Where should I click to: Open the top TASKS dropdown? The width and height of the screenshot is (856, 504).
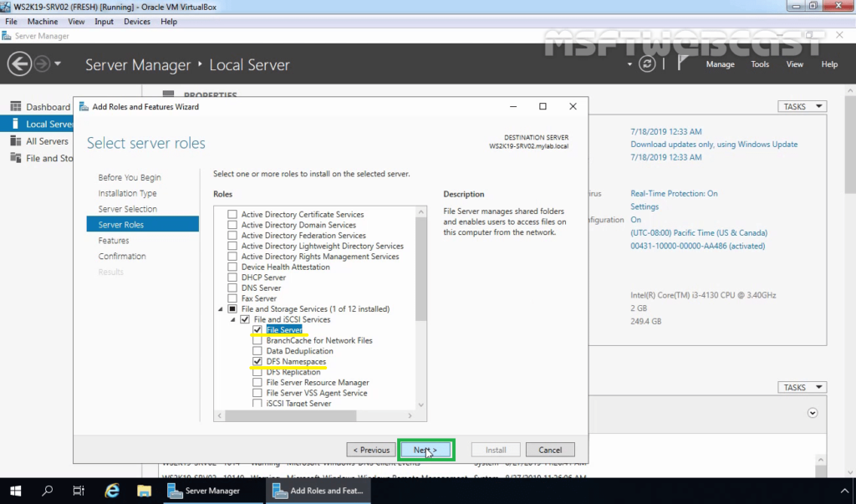click(802, 106)
